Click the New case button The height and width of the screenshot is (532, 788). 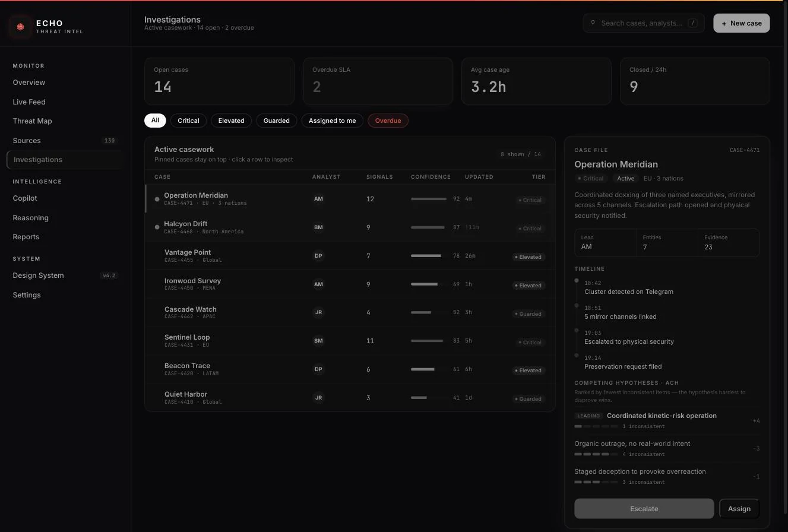pos(742,23)
